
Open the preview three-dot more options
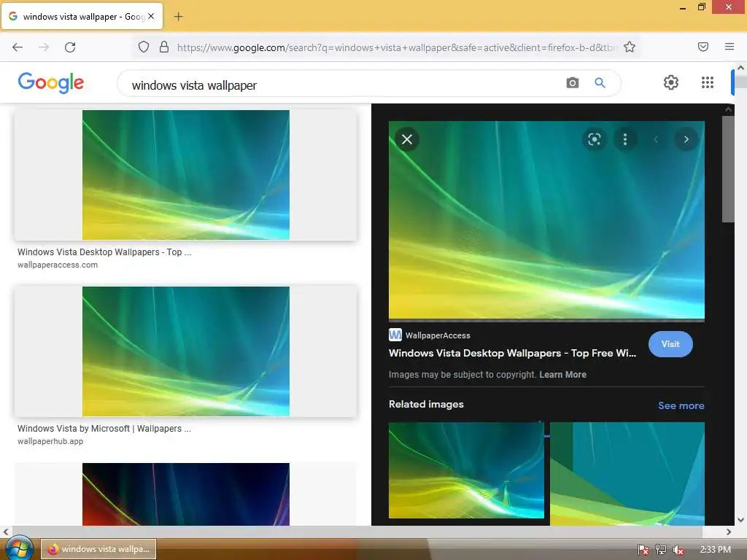[x=625, y=139]
